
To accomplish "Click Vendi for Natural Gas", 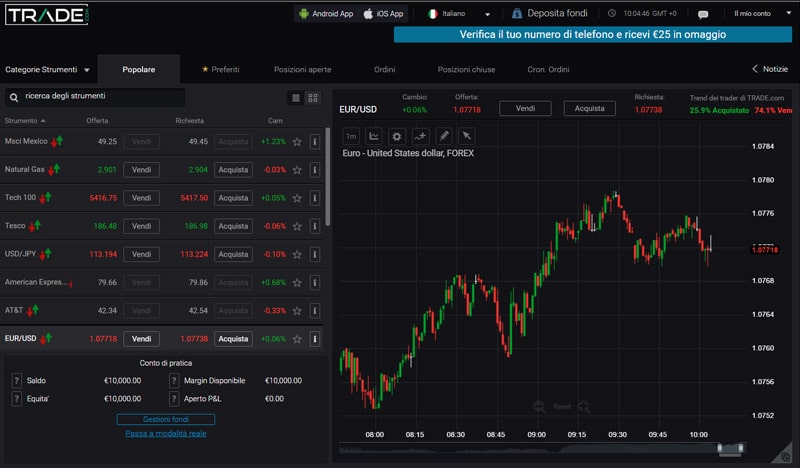I will click(141, 170).
